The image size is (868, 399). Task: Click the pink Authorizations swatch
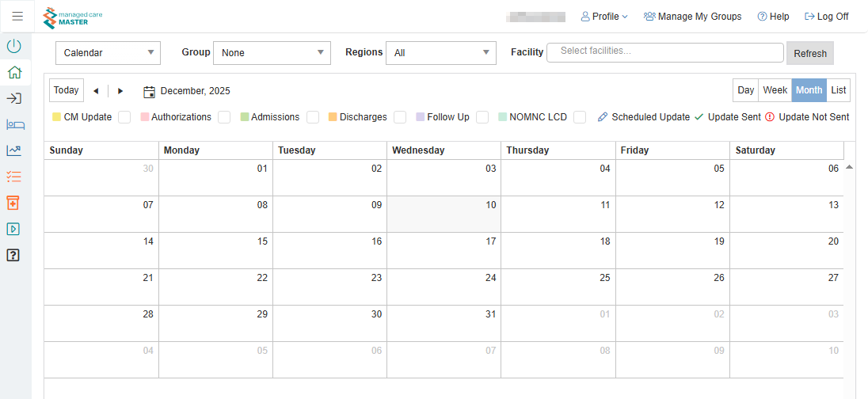click(144, 117)
